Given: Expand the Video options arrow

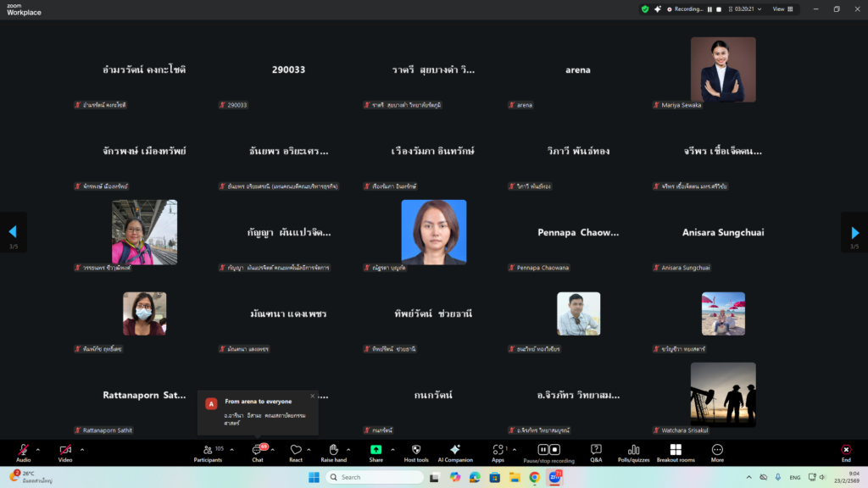Looking at the screenshot, I should tap(82, 449).
